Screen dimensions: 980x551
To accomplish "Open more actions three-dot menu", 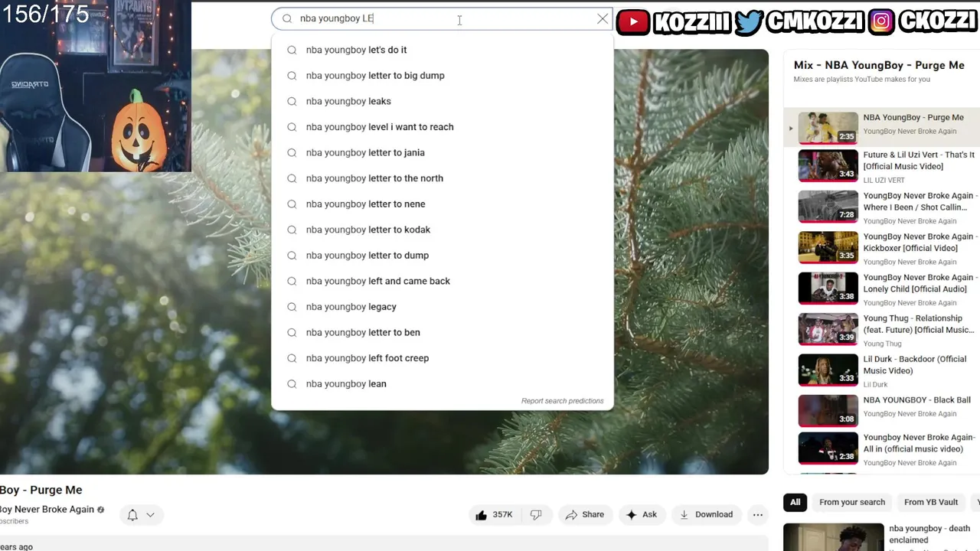I will coord(758,515).
